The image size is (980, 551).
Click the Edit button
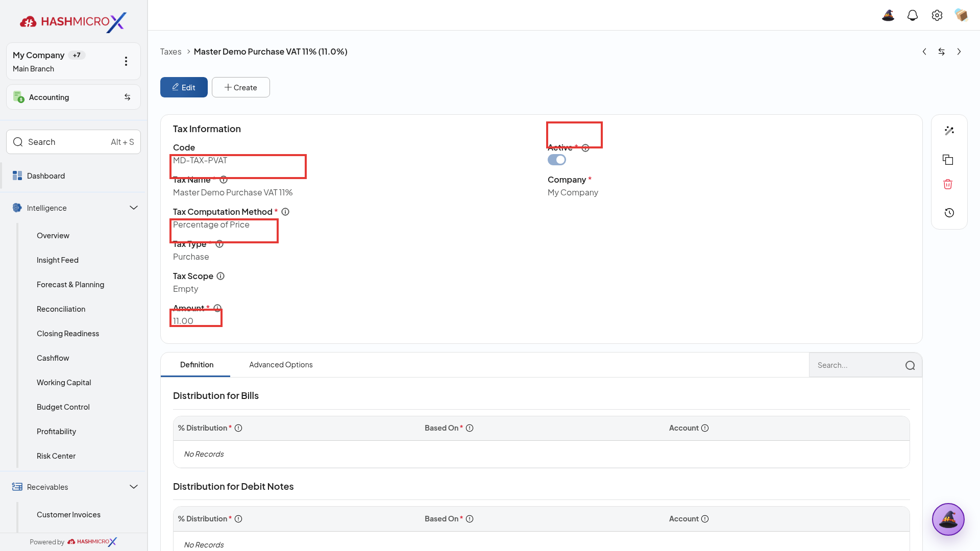(x=184, y=87)
